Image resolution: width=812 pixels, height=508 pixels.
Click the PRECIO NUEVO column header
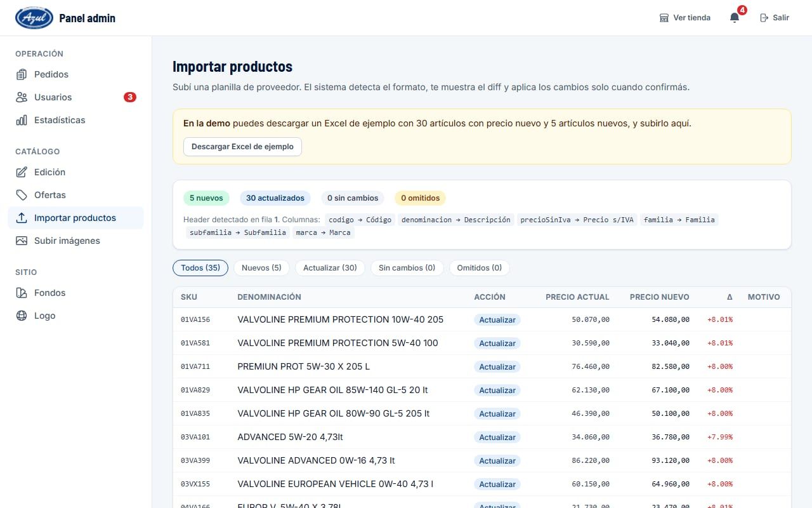[660, 297]
